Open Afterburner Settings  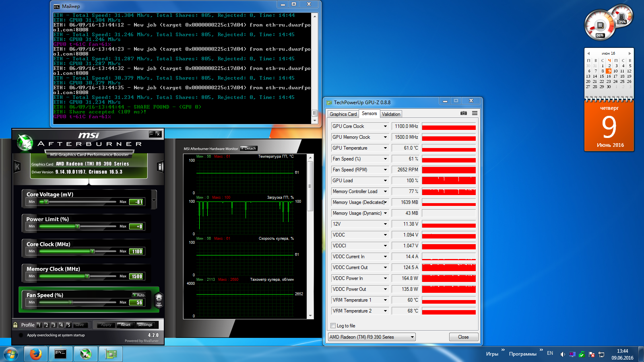(145, 325)
